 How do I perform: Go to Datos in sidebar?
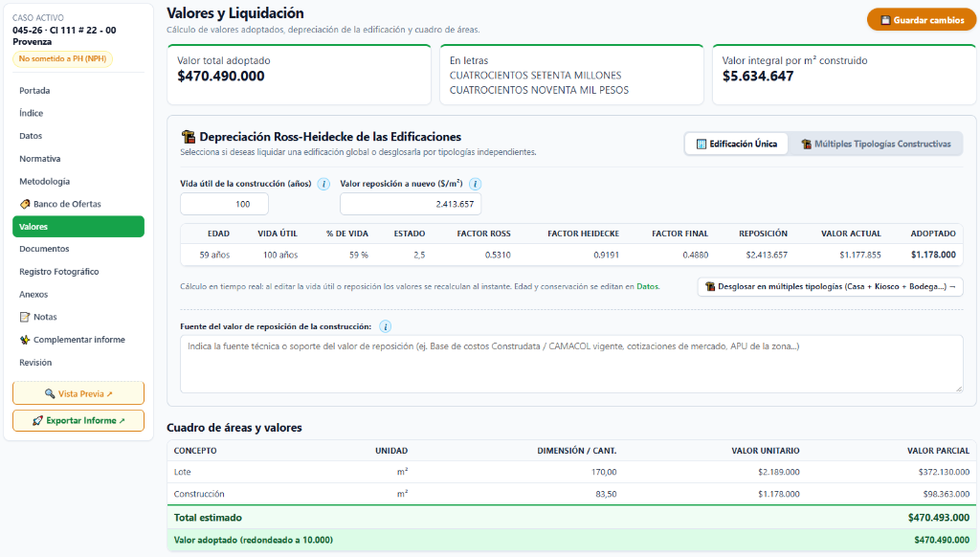[x=78, y=136]
